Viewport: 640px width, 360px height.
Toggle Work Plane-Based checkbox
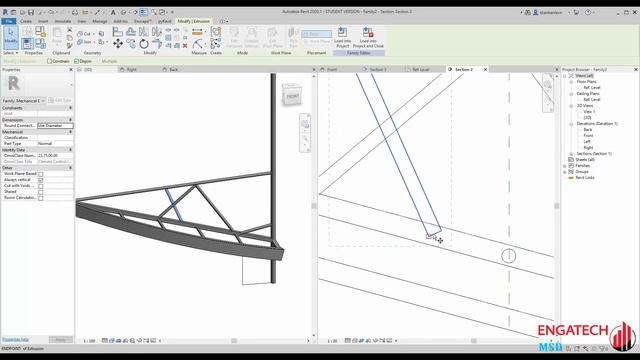[40, 174]
